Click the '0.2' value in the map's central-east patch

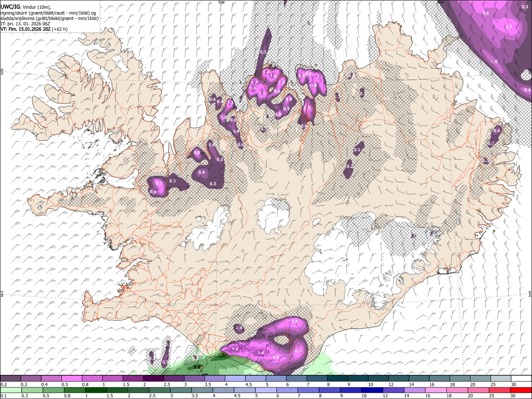click(x=350, y=167)
